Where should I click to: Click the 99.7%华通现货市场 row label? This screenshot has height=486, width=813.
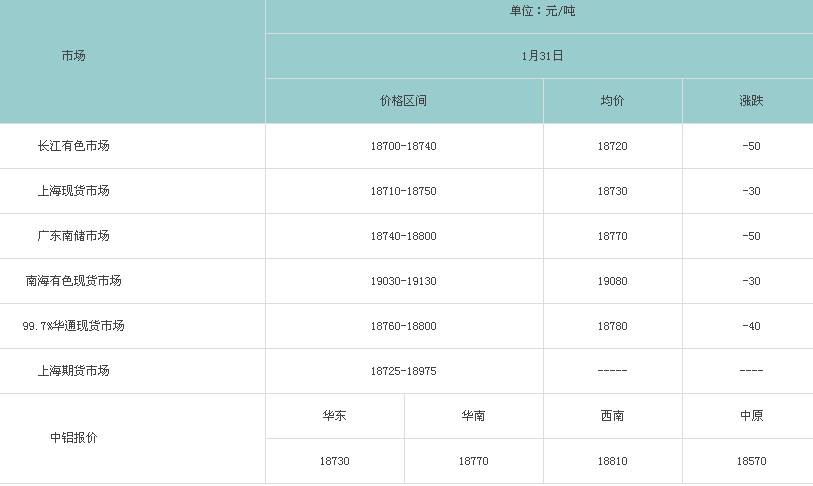tap(74, 326)
